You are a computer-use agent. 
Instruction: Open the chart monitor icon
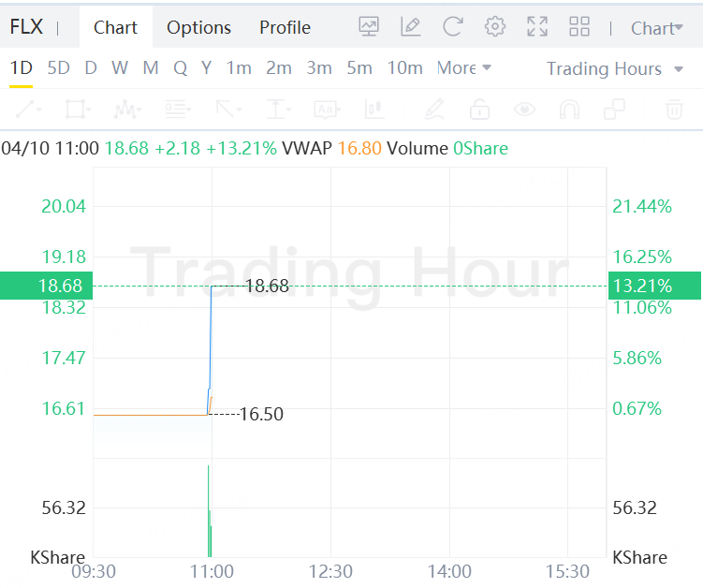[369, 26]
